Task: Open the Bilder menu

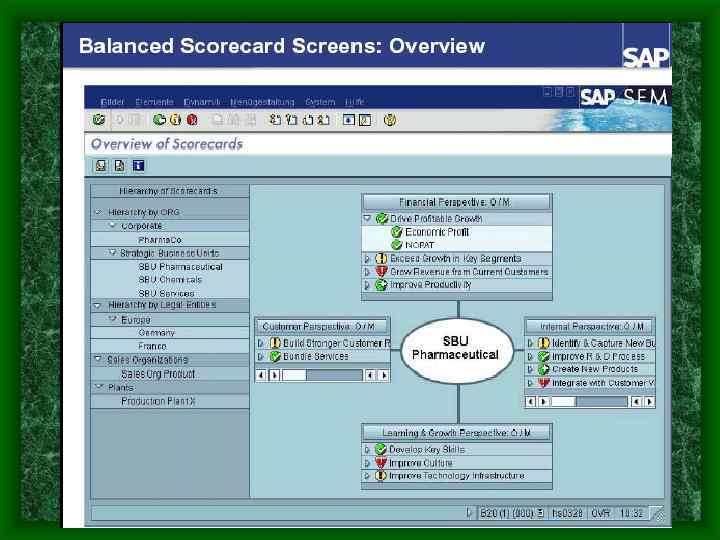Action: tap(112, 102)
